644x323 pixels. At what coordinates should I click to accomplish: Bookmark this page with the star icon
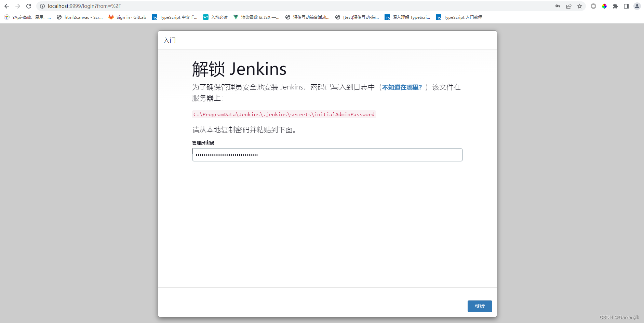580,6
